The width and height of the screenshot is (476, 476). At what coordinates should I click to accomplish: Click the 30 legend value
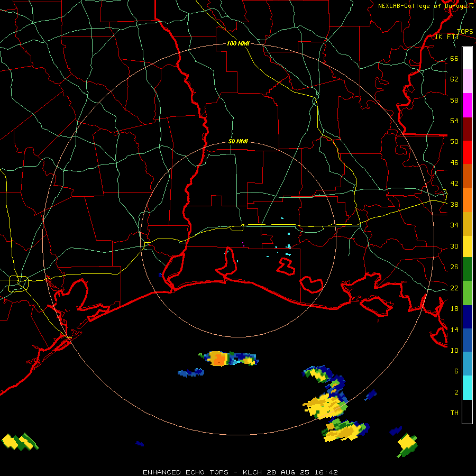point(454,246)
